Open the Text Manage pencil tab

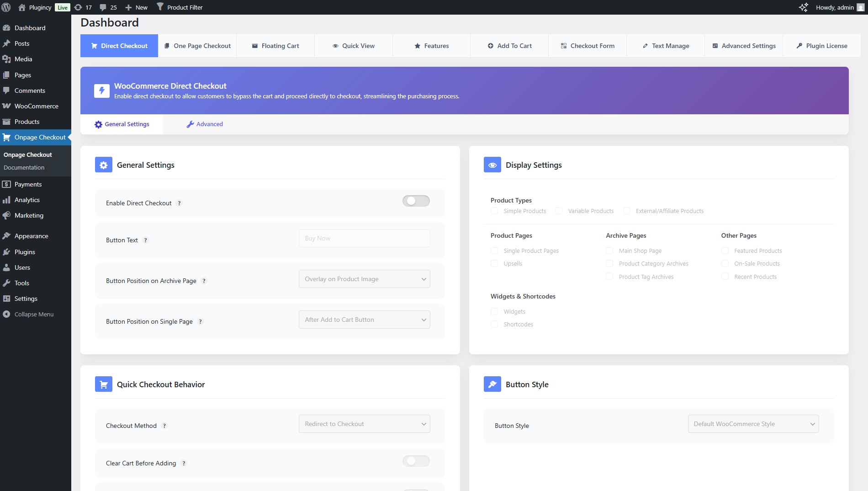(645, 46)
